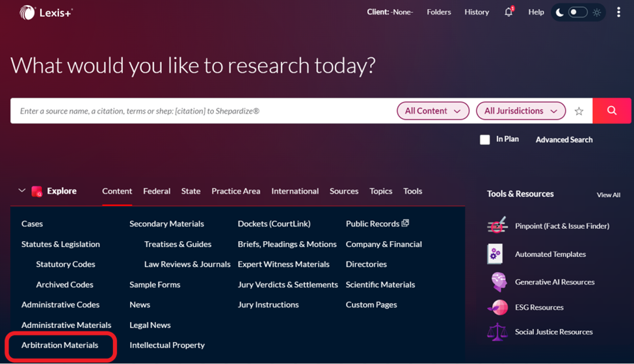
Task: Open Administrative Codes
Action: (x=60, y=305)
